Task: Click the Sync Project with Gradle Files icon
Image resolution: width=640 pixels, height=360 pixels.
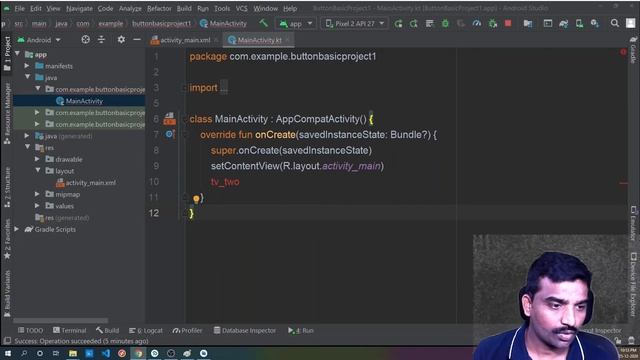Action: [x=564, y=24]
